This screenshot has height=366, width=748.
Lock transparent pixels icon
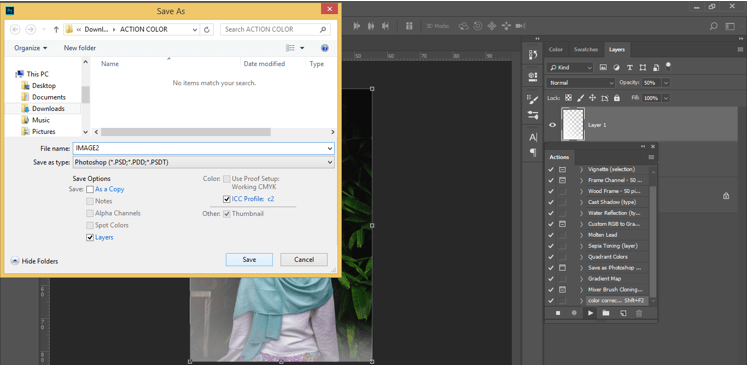[x=568, y=98]
